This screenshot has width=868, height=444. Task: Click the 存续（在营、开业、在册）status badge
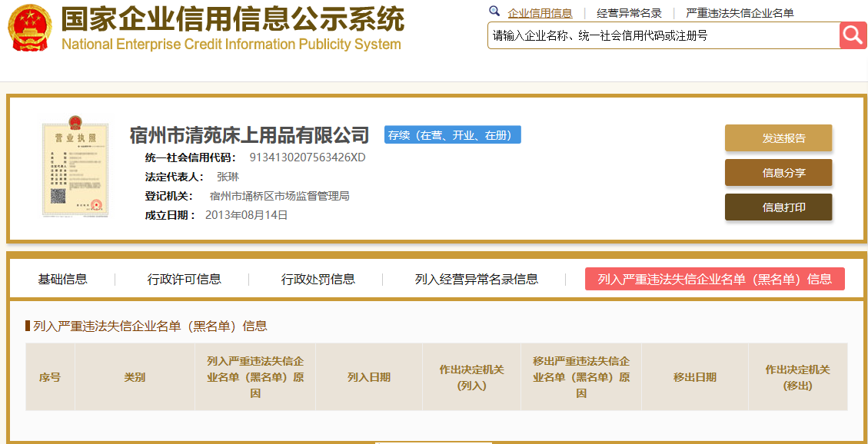(453, 135)
